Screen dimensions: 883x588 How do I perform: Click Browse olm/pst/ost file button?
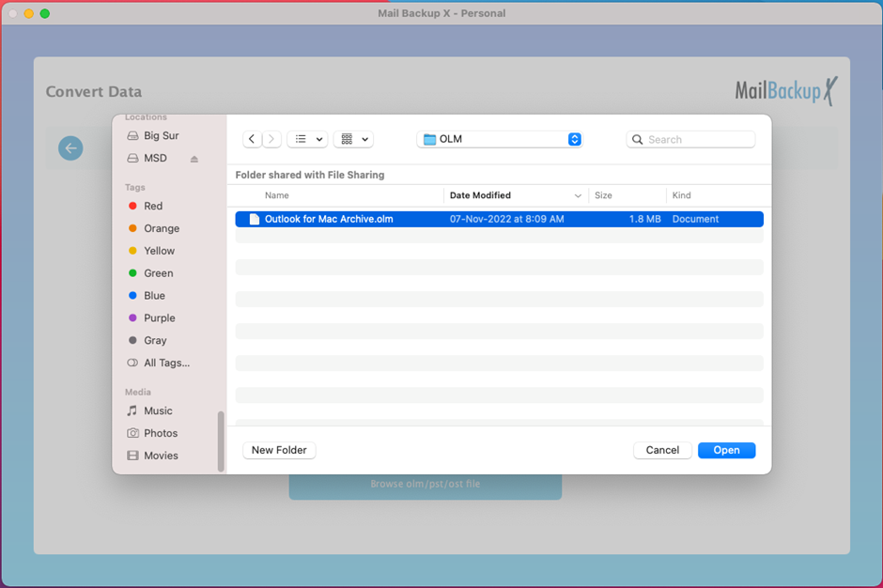pos(426,485)
